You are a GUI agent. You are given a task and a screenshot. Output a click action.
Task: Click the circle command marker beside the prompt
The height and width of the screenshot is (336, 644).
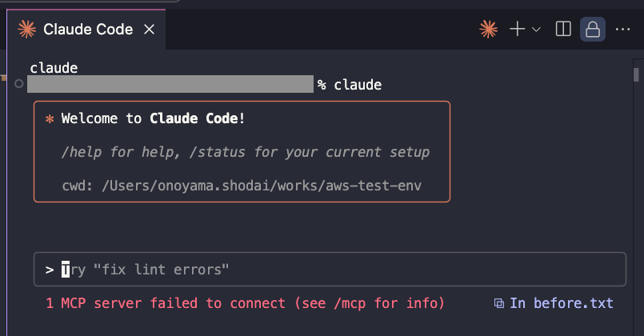(x=19, y=84)
